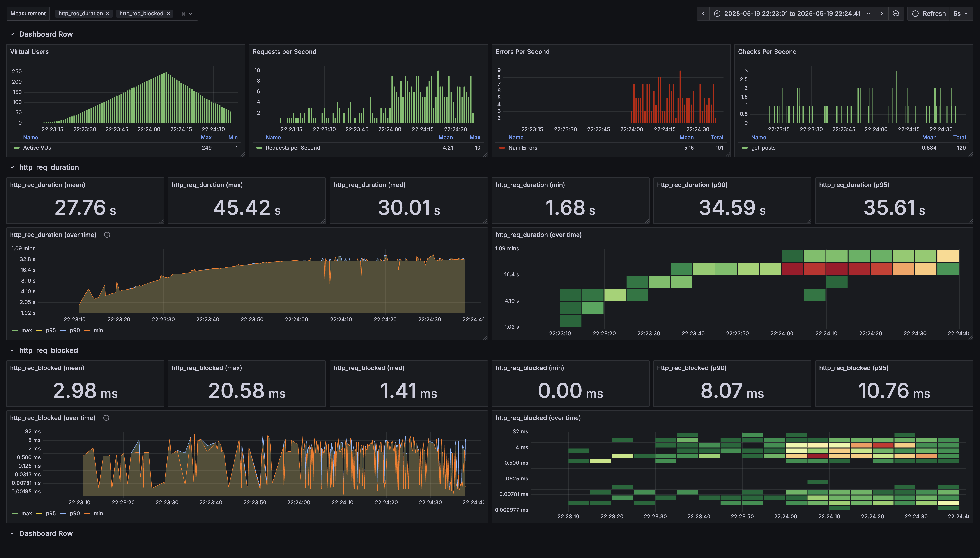Sort Requests per Second legend by Mean
980x558 pixels.
[x=445, y=137]
